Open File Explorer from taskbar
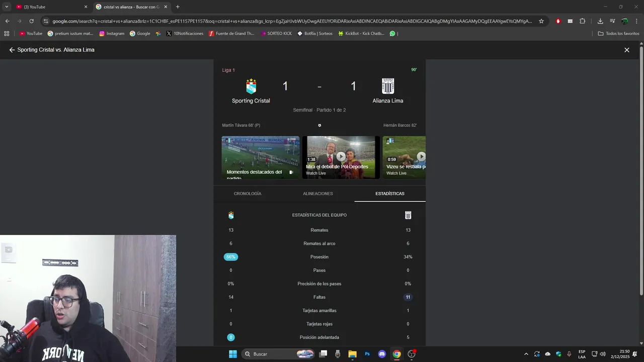This screenshot has height=362, width=644. point(352,354)
